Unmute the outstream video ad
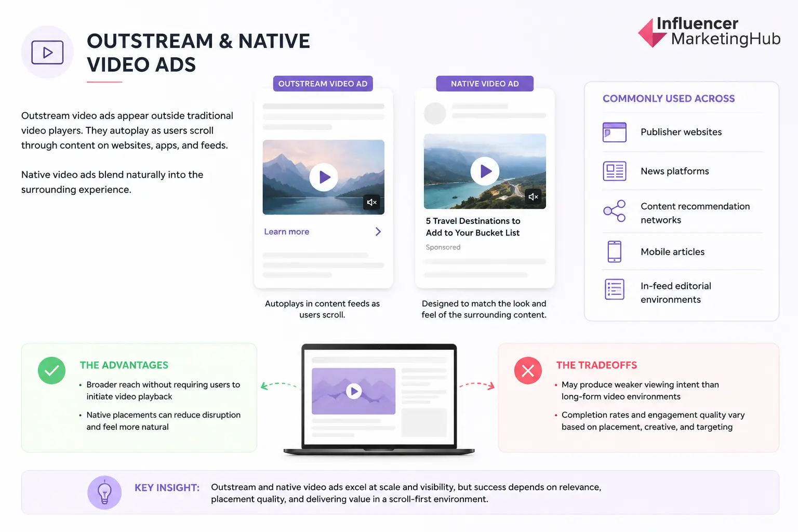Image resolution: width=798 pixels, height=532 pixels. tap(371, 202)
